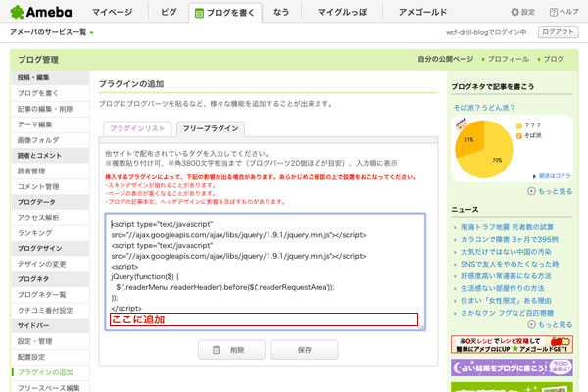Screen dimensions: 588x392
Task: Open コメント管理 in sidebar
Action: coord(50,186)
